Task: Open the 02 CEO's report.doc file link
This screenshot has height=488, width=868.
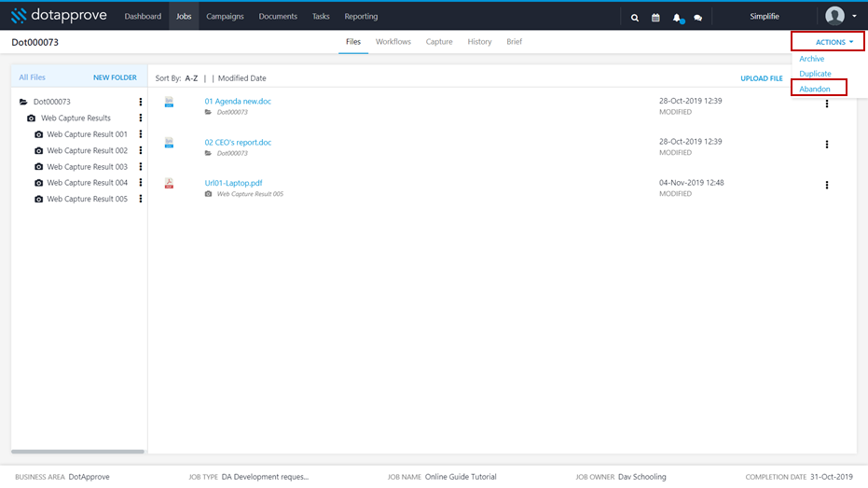Action: (x=238, y=143)
